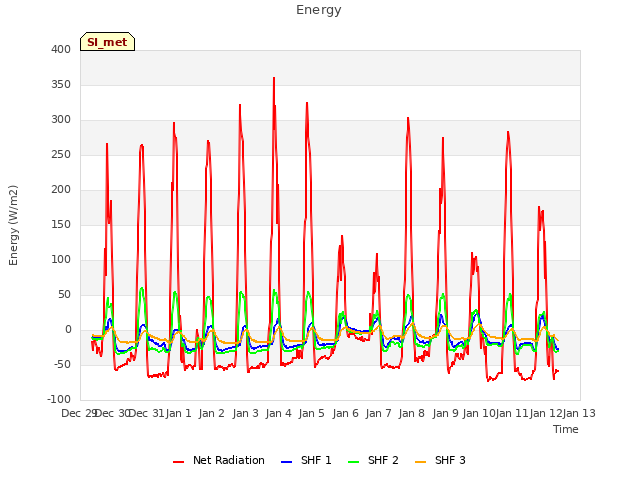This screenshot has height=480, width=640.
Task: Click the Dec 31 x-axis label
Action: [146, 413]
